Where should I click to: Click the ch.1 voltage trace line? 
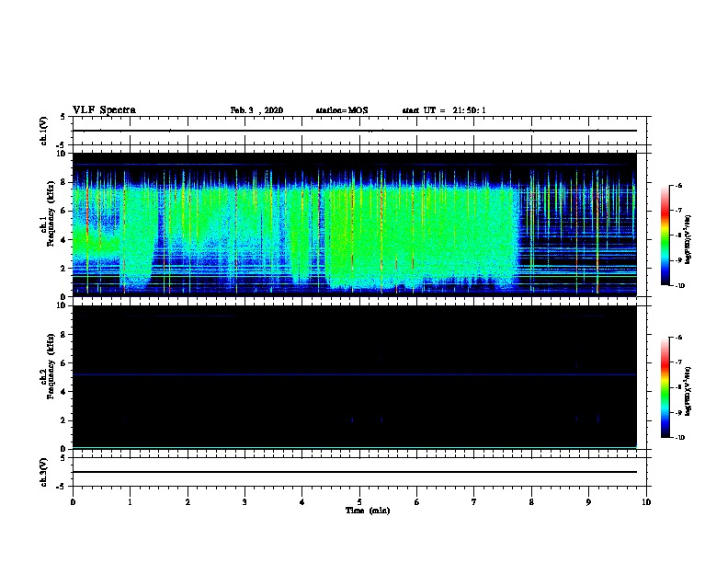pyautogui.click(x=354, y=131)
